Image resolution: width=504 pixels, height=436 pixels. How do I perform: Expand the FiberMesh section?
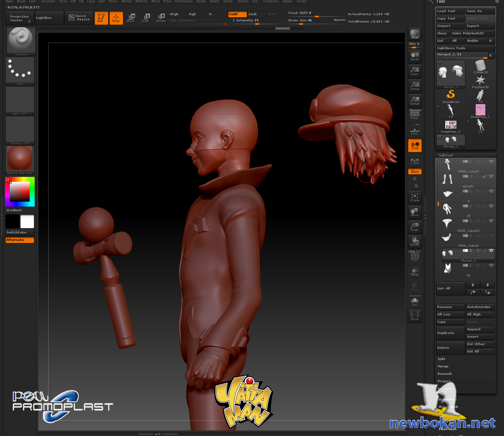[447, 429]
